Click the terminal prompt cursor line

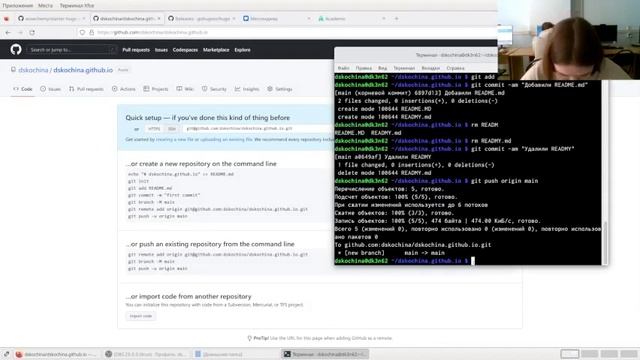pyautogui.click(x=468, y=261)
